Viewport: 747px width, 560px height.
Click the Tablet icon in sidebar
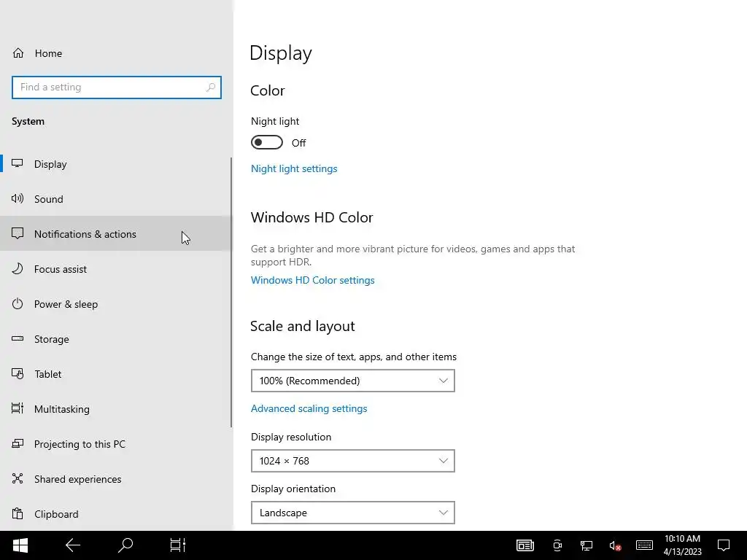[x=18, y=374]
